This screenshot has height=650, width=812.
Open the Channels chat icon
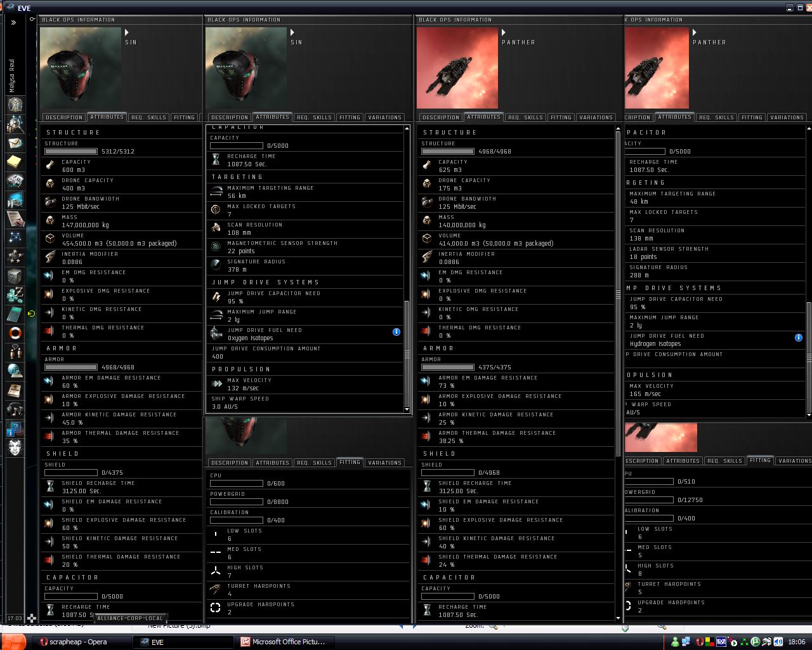(x=15, y=352)
